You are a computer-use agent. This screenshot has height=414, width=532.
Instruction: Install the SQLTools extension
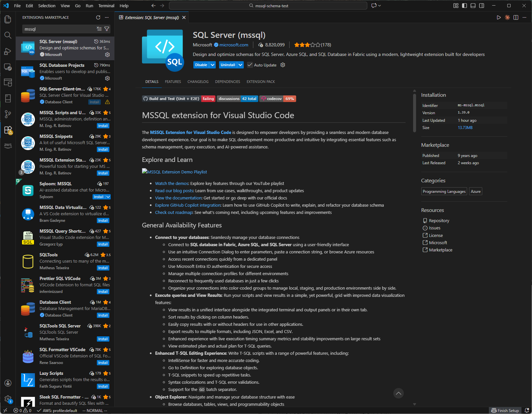[x=103, y=268]
